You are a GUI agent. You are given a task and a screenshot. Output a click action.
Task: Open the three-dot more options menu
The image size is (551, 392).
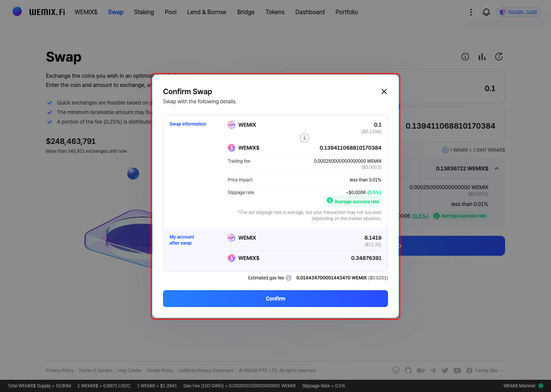click(x=471, y=12)
